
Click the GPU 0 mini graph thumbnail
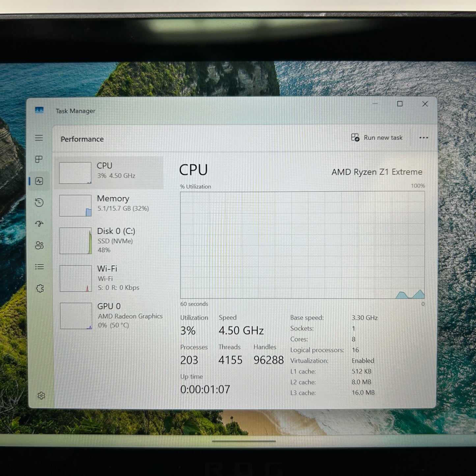coord(76,316)
